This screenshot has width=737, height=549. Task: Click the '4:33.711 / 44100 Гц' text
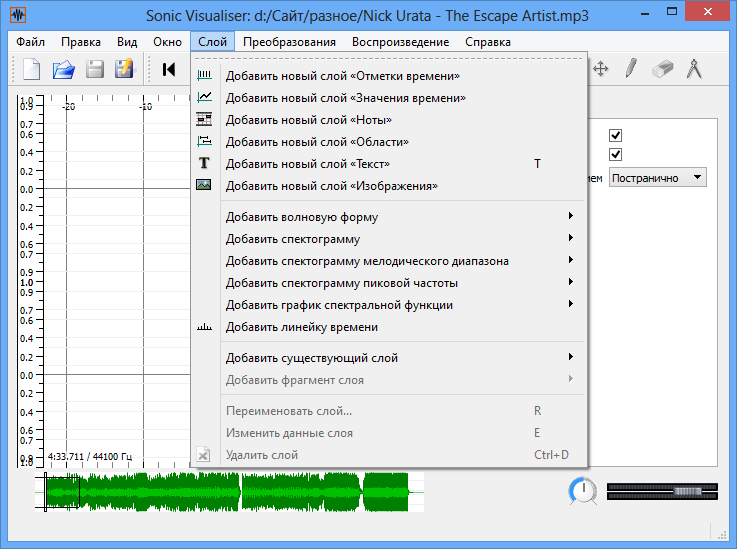click(x=90, y=456)
